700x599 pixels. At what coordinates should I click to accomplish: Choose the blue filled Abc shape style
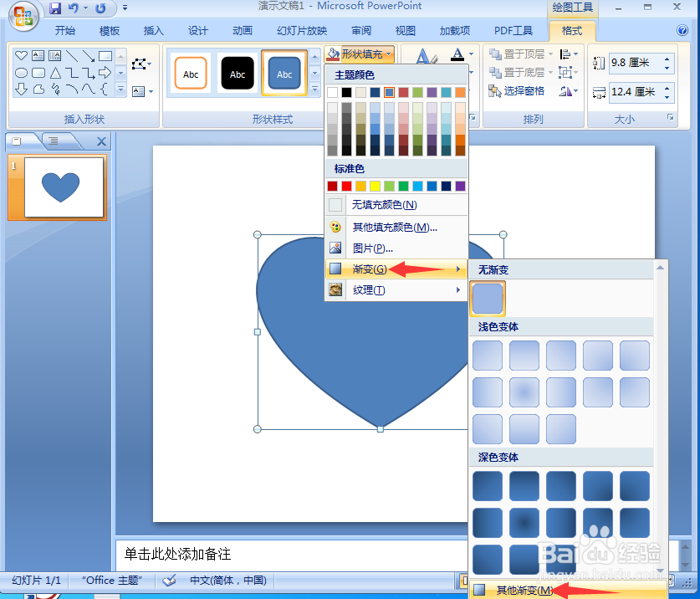click(284, 73)
